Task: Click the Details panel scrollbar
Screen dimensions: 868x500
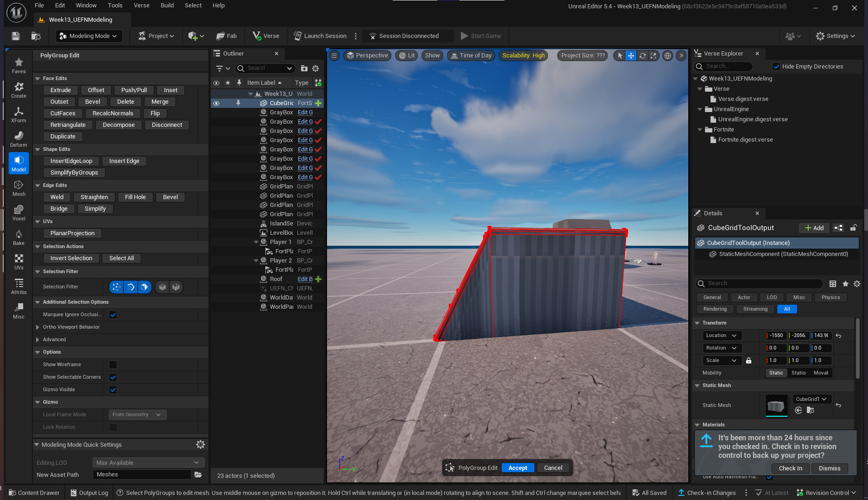Action: click(x=858, y=347)
